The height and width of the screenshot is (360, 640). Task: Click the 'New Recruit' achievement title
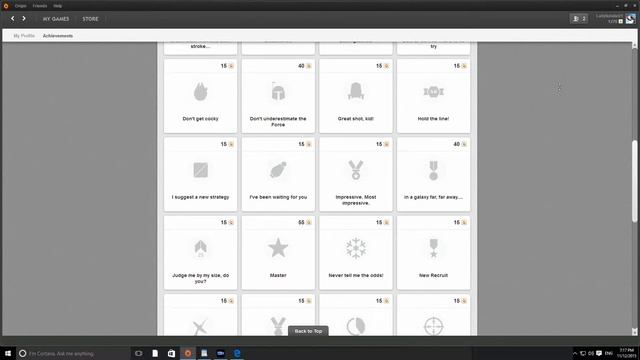433,276
